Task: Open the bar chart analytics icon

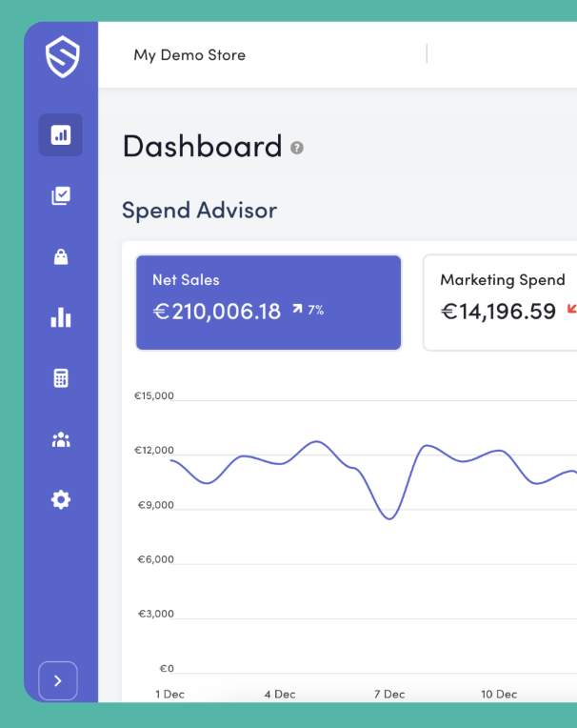Action: tap(61, 317)
